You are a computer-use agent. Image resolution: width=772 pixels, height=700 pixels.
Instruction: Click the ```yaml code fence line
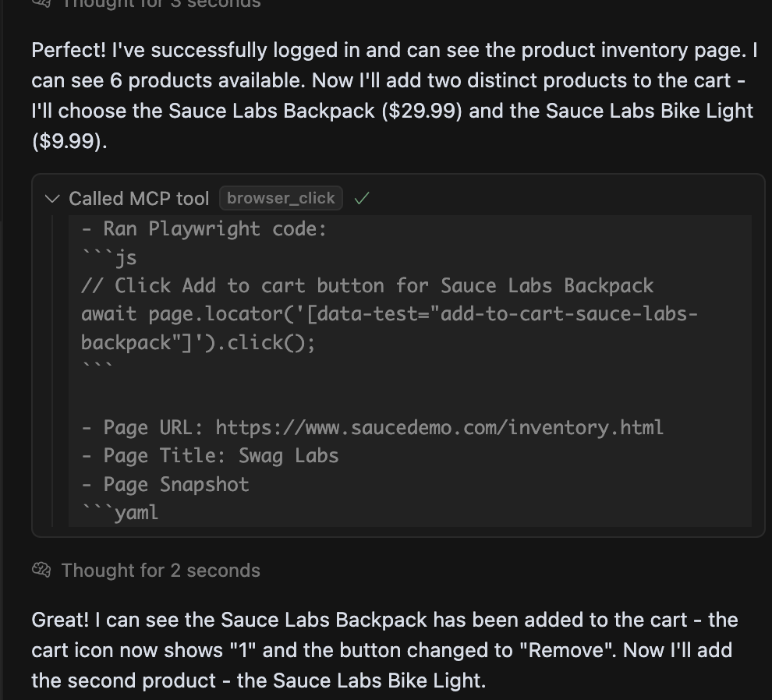tap(120, 512)
